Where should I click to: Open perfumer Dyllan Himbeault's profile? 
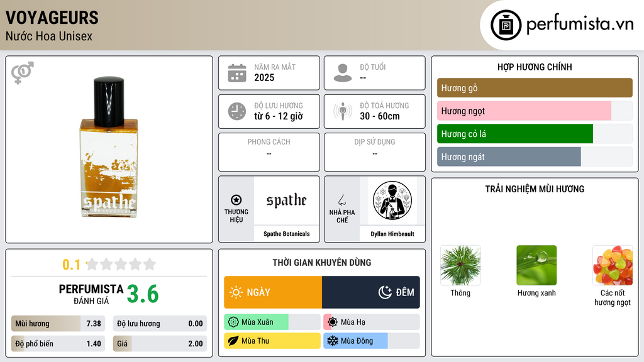click(392, 234)
